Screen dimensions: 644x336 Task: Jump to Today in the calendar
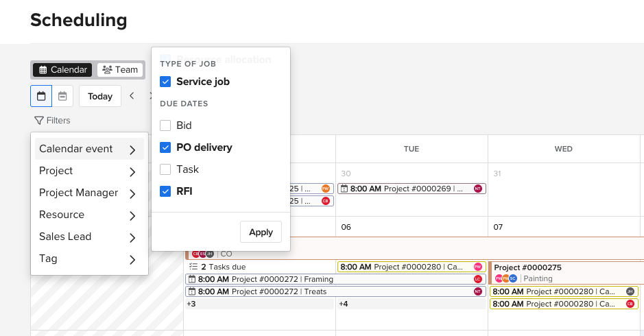pyautogui.click(x=100, y=96)
